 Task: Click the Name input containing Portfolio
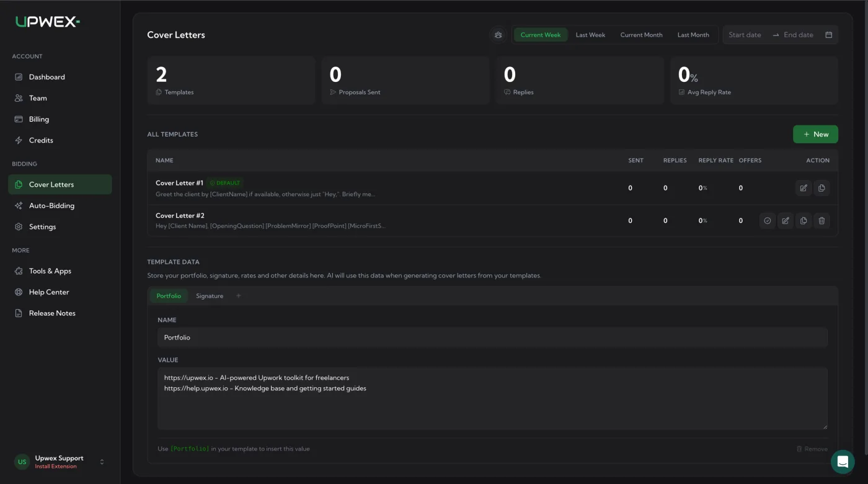[492, 338]
